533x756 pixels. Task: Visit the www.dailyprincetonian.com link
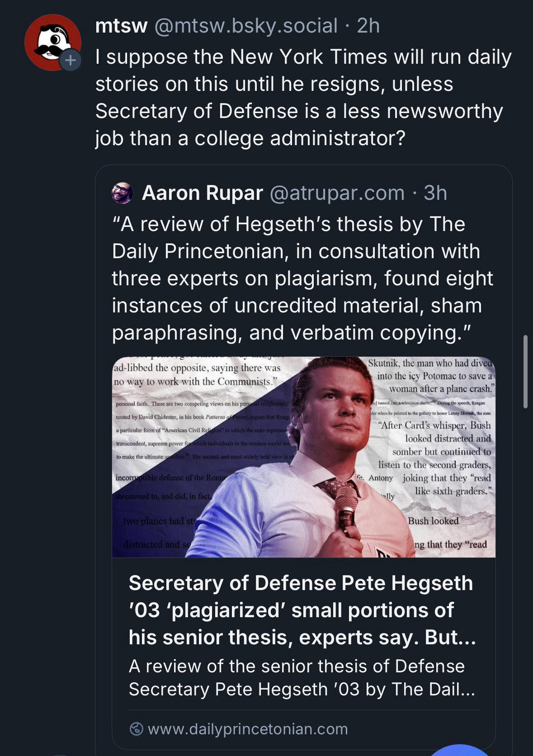pyautogui.click(x=247, y=728)
